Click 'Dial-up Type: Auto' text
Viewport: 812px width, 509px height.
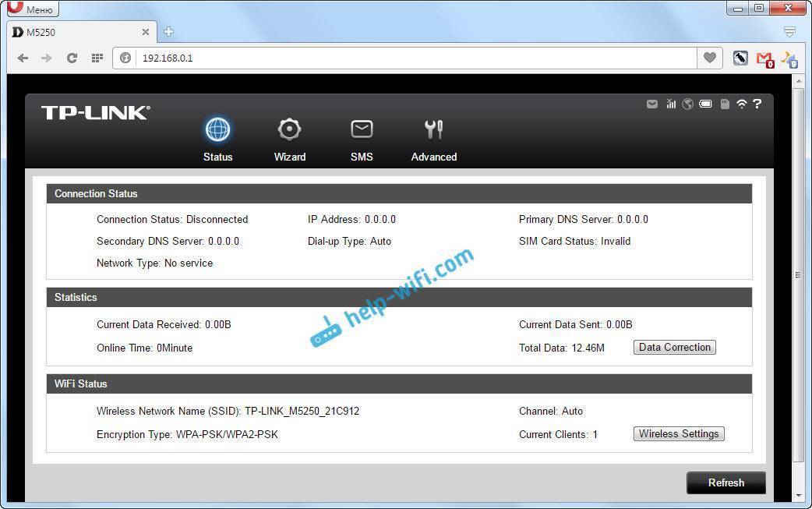pyautogui.click(x=350, y=242)
